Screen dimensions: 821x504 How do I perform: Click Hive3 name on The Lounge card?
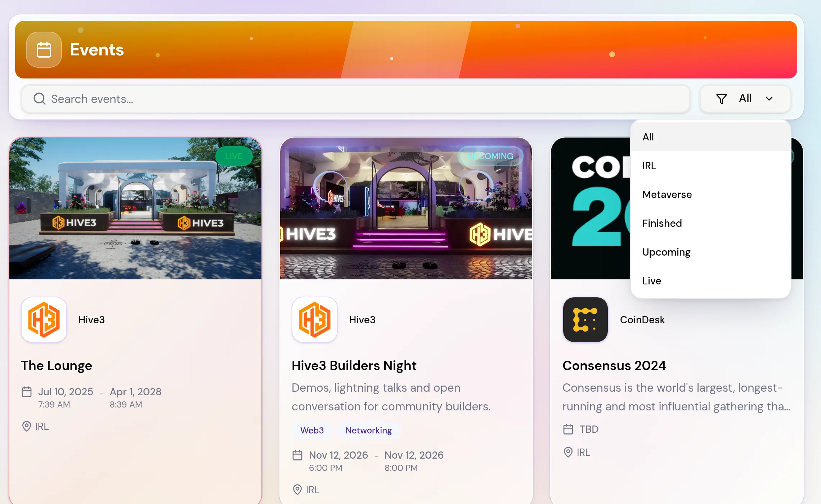[x=91, y=320]
